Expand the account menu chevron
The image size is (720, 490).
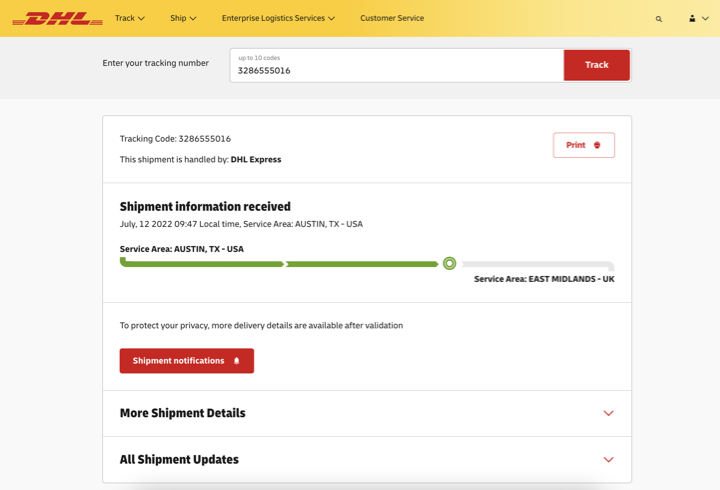tap(705, 18)
